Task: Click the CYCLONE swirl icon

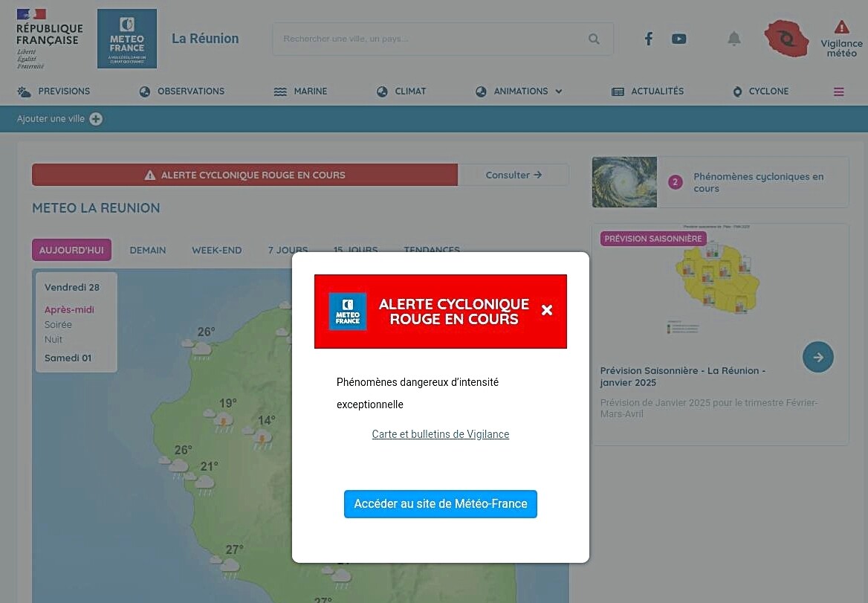Action: pos(737,92)
